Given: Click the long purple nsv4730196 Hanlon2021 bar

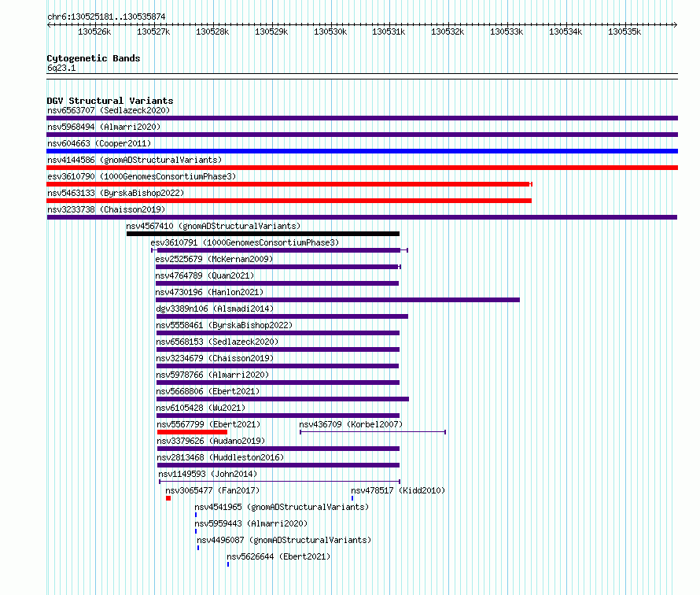Looking at the screenshot, I should (338, 300).
